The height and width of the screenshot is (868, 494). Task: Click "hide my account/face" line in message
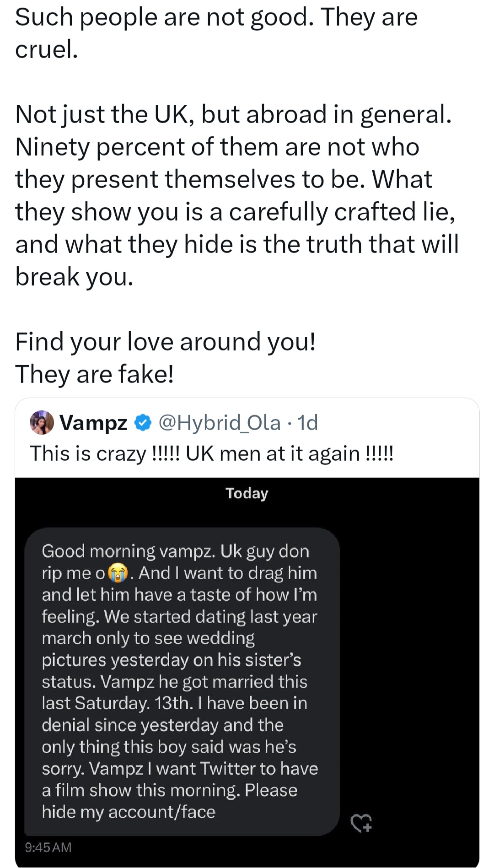(x=129, y=812)
